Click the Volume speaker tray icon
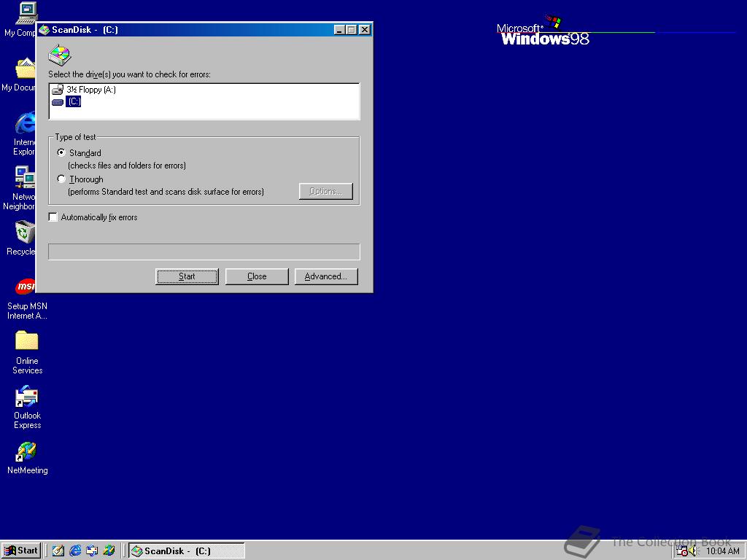The image size is (747, 560). click(693, 551)
